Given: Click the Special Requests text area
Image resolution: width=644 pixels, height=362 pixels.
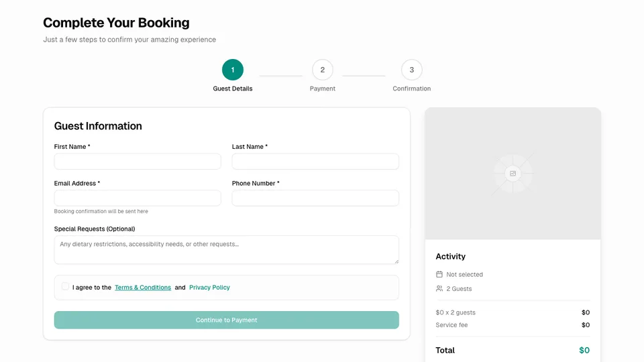Looking at the screenshot, I should pos(226,249).
